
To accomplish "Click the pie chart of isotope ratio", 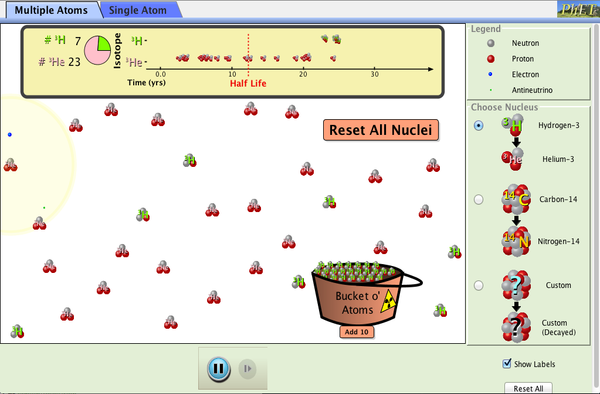I will tap(98, 50).
